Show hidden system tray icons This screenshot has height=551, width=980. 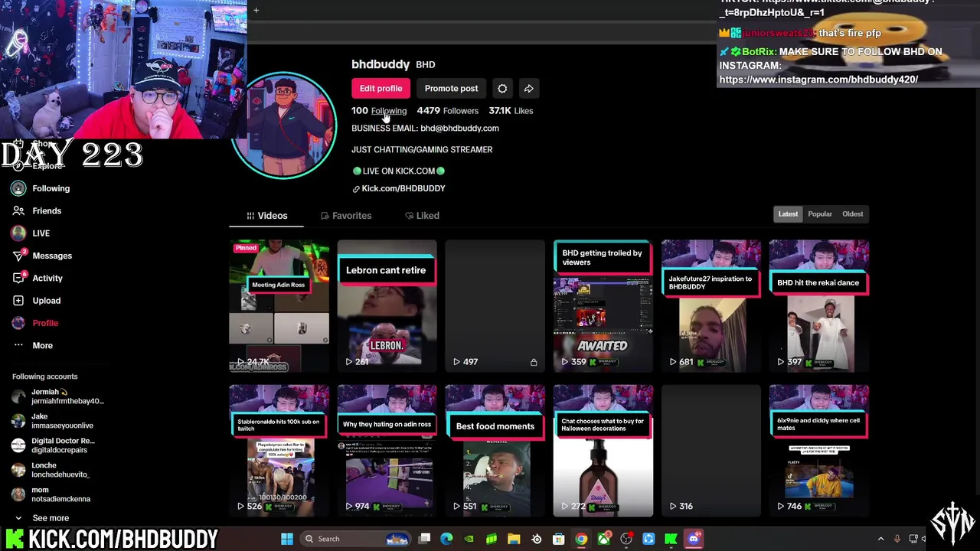[880, 539]
